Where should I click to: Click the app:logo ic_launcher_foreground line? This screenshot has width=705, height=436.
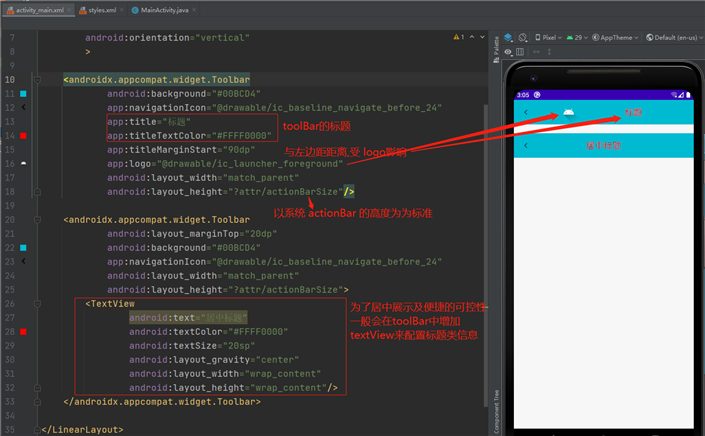(225, 164)
